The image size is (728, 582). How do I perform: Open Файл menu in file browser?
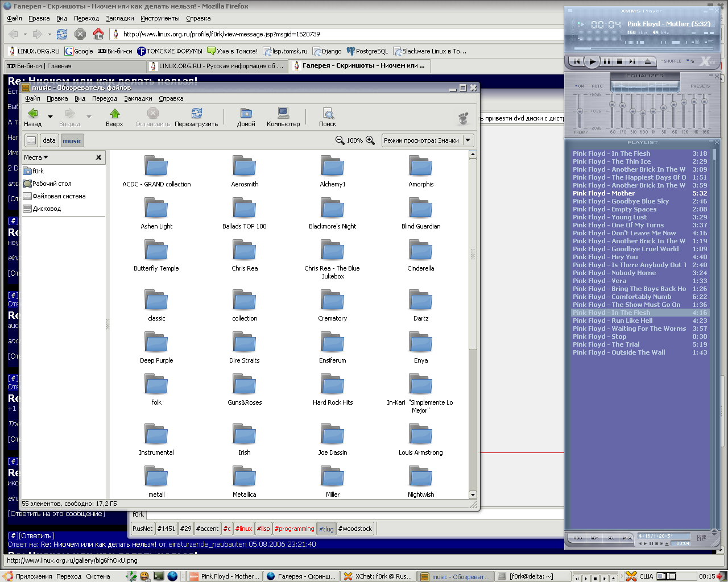(x=32, y=98)
